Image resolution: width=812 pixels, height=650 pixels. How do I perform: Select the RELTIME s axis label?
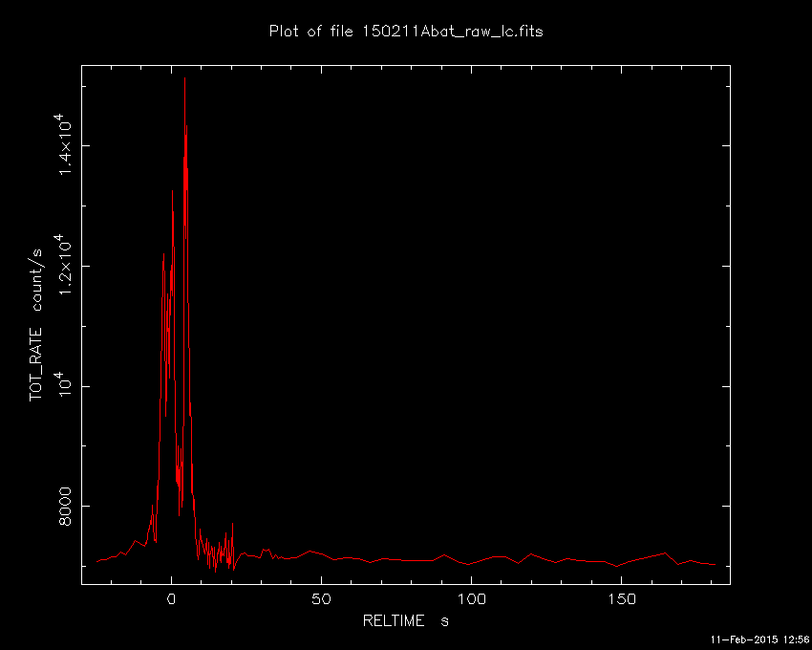point(405,620)
